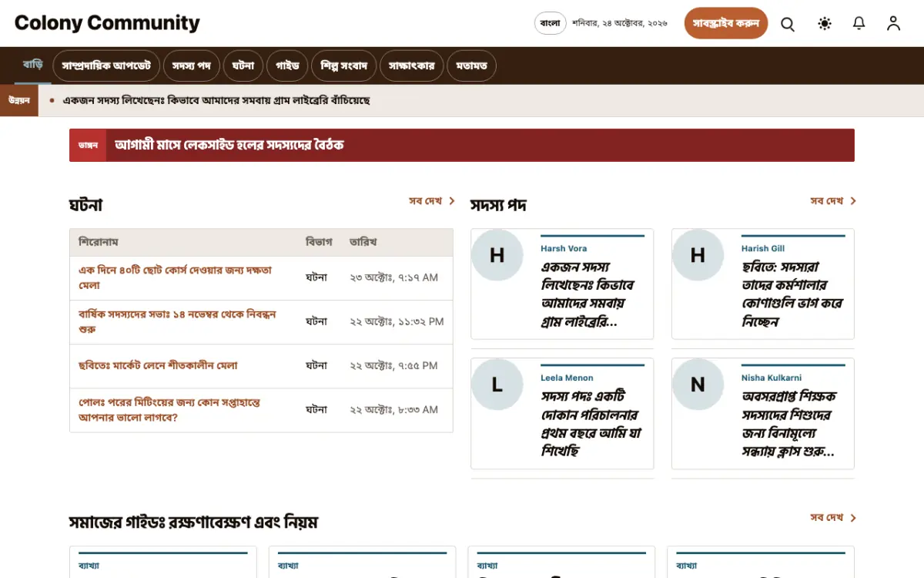Click the Nisha Kulkarni author name
This screenshot has height=578, width=924.
coord(772,378)
